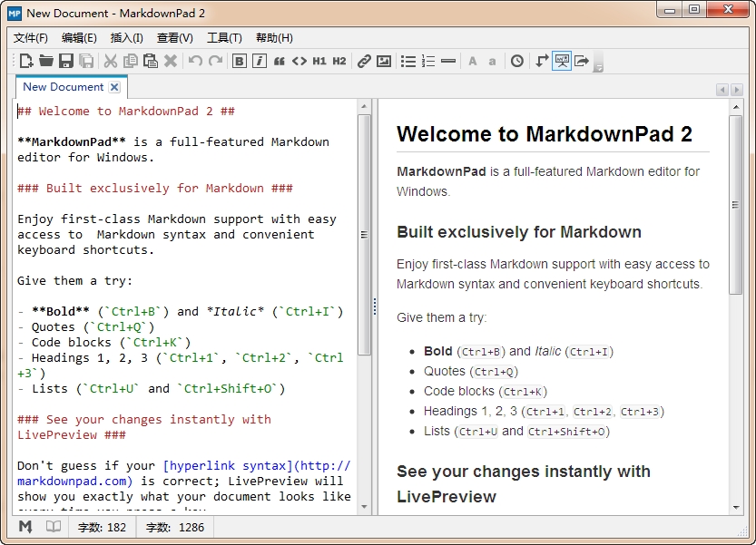Copy selection using the toolbar copy icon
Viewport: 756px width, 545px height.
coord(130,61)
